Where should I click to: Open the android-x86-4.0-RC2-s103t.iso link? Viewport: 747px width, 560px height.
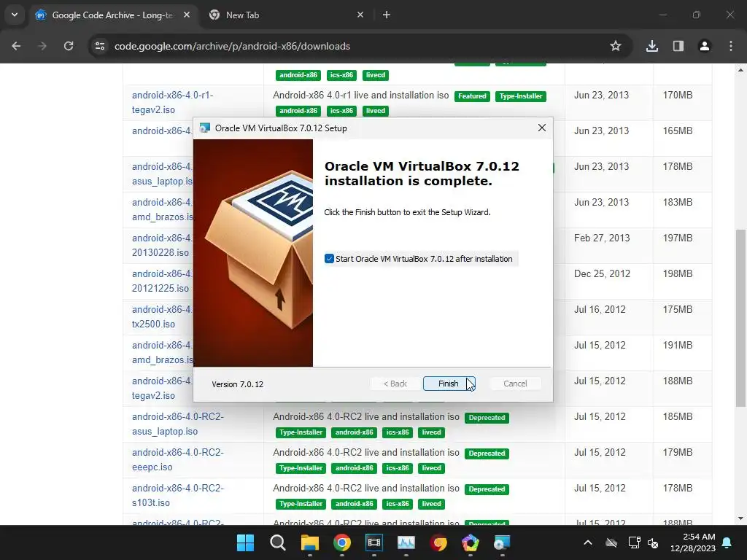click(x=178, y=495)
